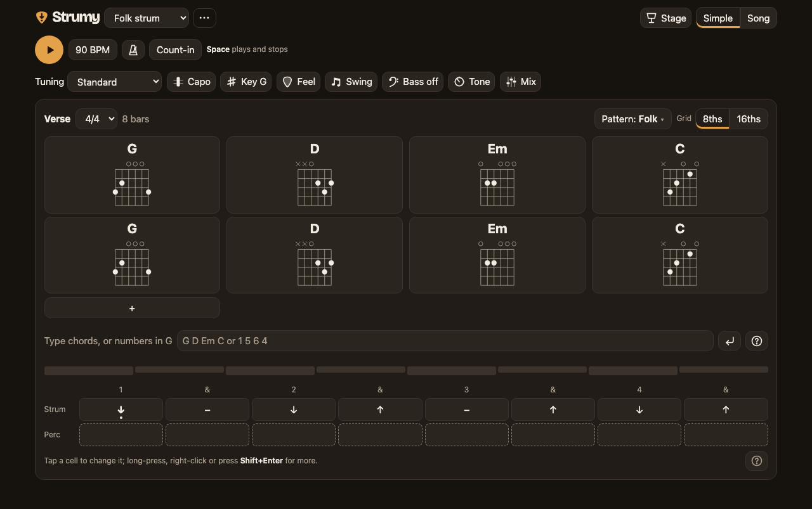This screenshot has height=509, width=812.
Task: Switch grid to 8ths
Action: [712, 119]
